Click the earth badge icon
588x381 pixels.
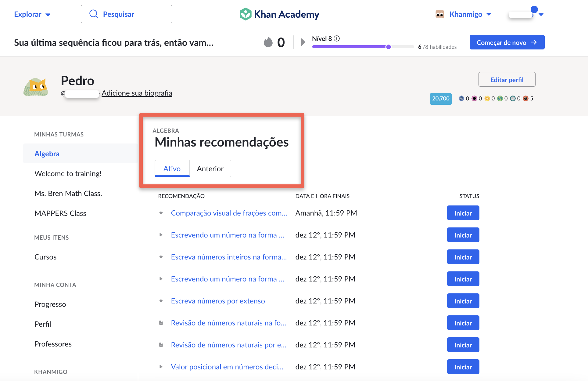pyautogui.click(x=500, y=98)
